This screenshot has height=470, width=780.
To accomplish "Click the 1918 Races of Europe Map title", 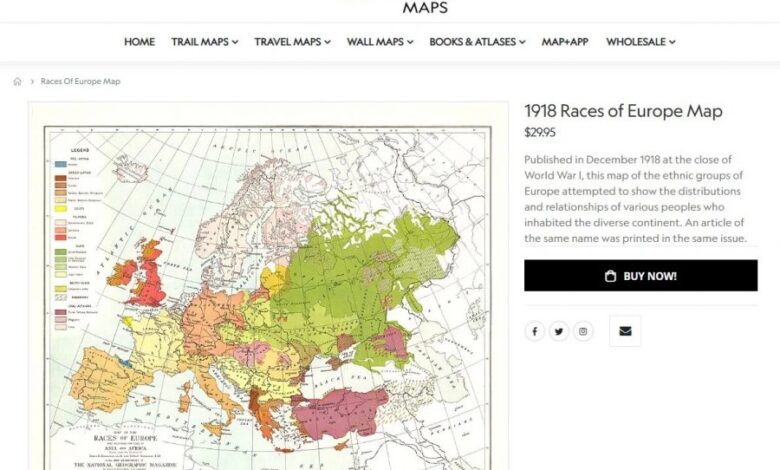I will coord(623,111).
